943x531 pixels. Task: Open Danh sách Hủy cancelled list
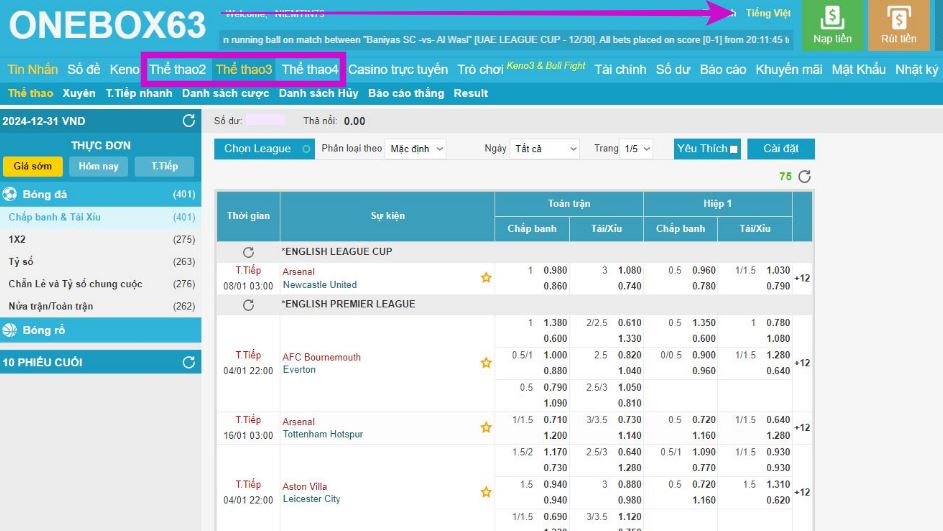coord(318,93)
